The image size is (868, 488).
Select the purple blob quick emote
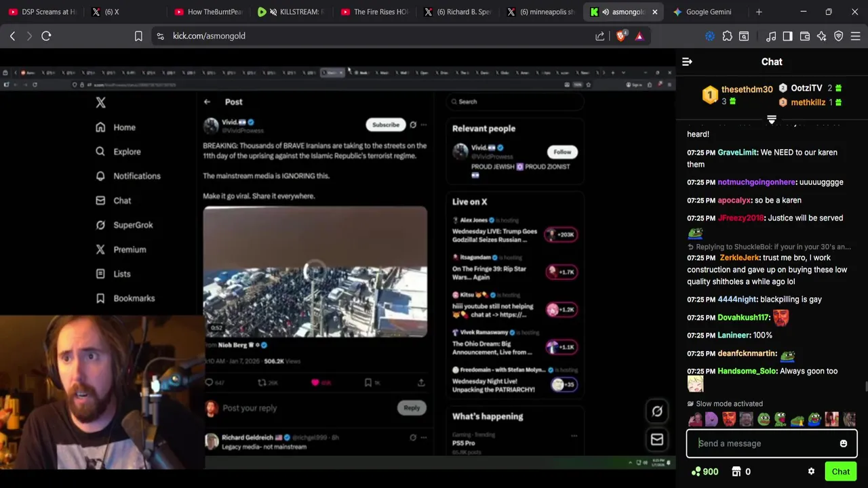coord(711,420)
